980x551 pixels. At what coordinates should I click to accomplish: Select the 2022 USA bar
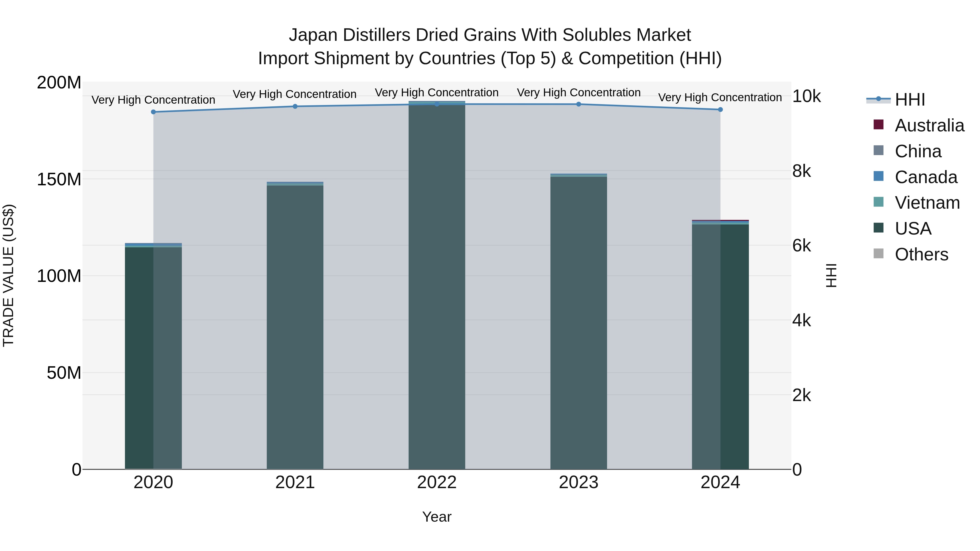[437, 287]
